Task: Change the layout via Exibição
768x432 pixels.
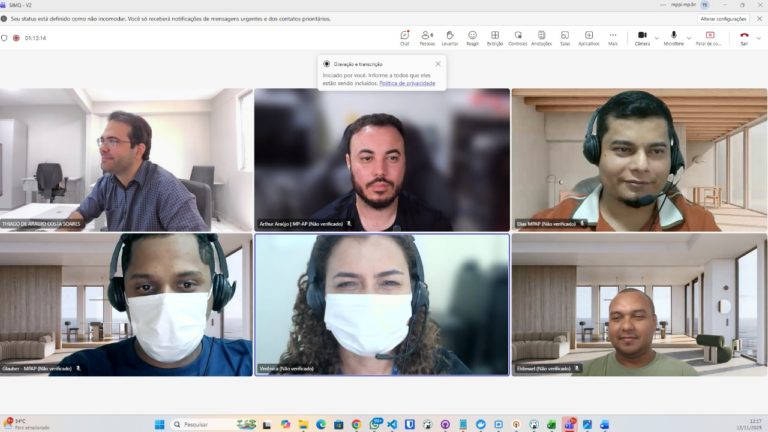Action: (495, 37)
